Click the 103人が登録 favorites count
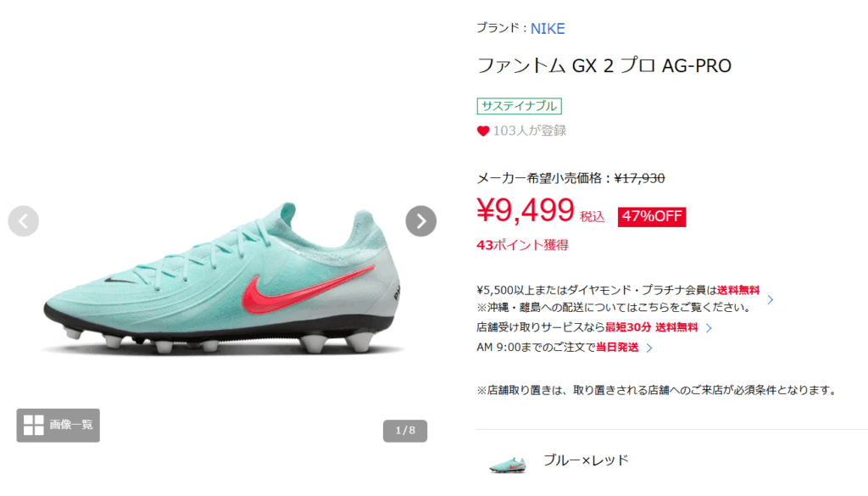Screen dimensions: 868x496 point(530,131)
